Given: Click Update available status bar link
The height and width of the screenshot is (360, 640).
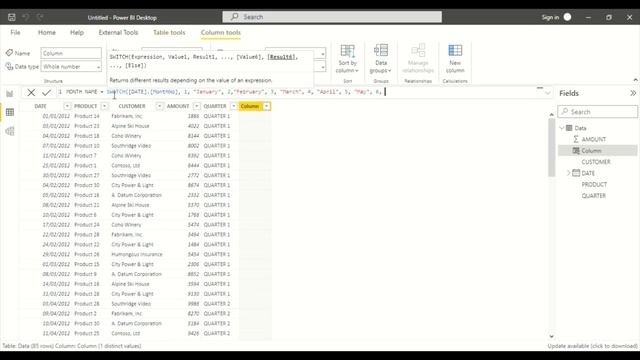Looking at the screenshot, I should coord(592,346).
